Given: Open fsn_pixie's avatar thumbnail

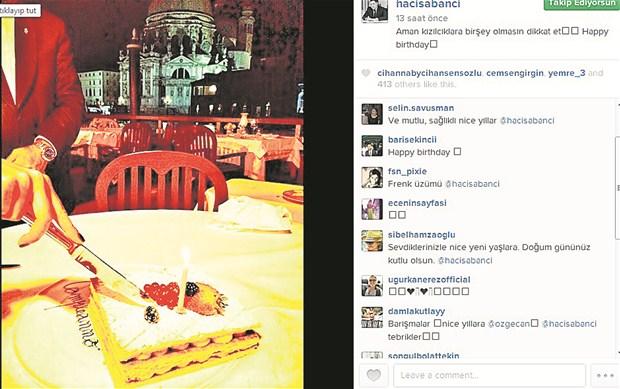Looking at the screenshot, I should 372,178.
